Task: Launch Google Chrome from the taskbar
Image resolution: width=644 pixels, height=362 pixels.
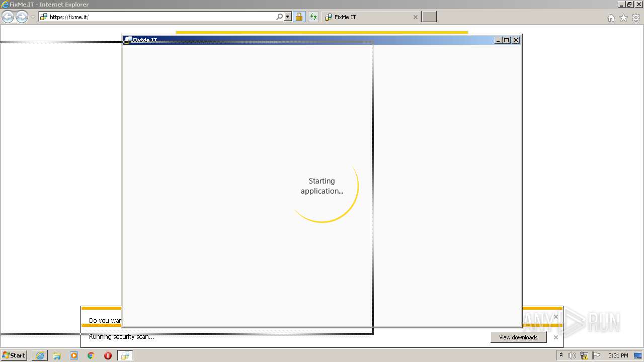Action: coord(91,355)
